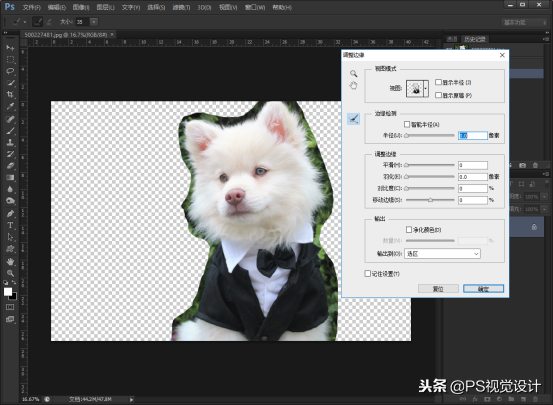The image size is (553, 405).
Task: Select the Lasso tool
Action: coord(10,71)
